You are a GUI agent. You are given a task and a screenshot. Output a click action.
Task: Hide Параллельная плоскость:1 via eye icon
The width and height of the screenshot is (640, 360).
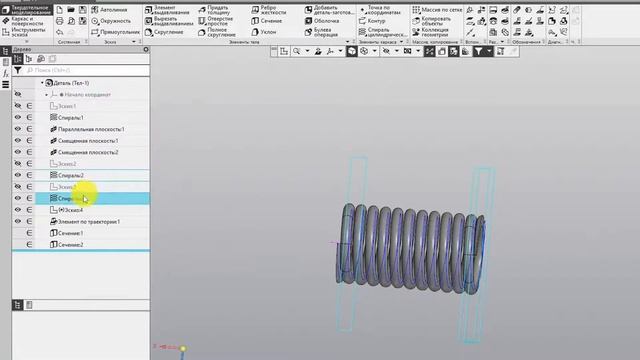tap(18, 129)
